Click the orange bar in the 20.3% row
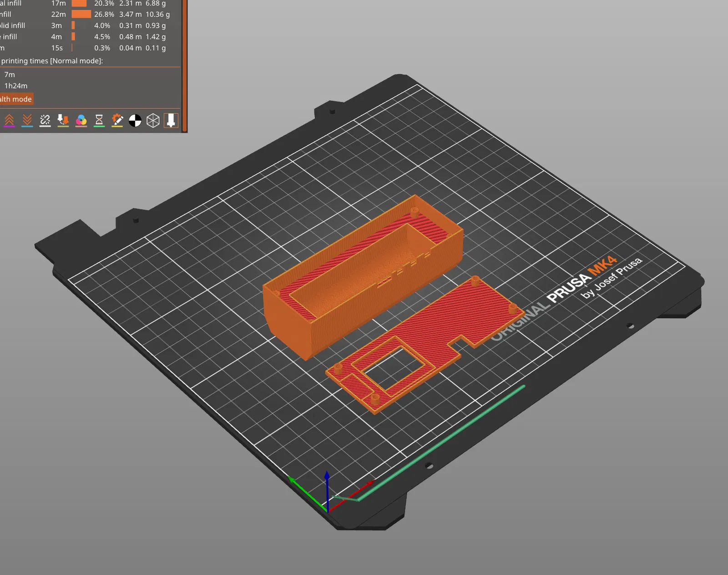This screenshot has width=728, height=575. point(79,3)
